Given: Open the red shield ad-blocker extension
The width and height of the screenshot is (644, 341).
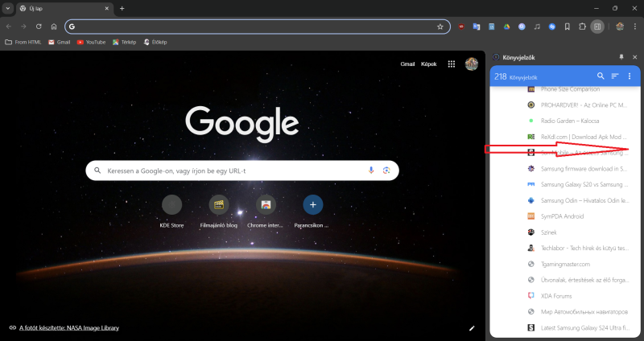Looking at the screenshot, I should click(x=461, y=27).
